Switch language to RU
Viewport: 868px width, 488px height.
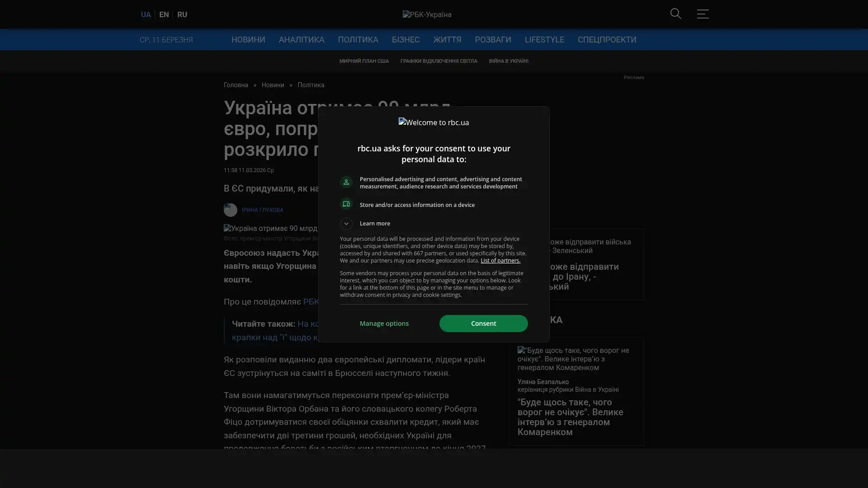point(182,15)
